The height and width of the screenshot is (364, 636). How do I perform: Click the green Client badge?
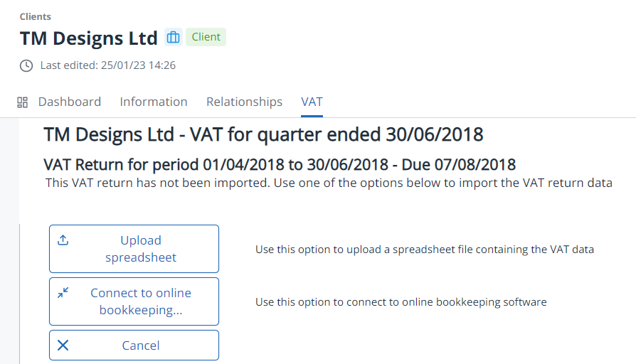point(206,37)
